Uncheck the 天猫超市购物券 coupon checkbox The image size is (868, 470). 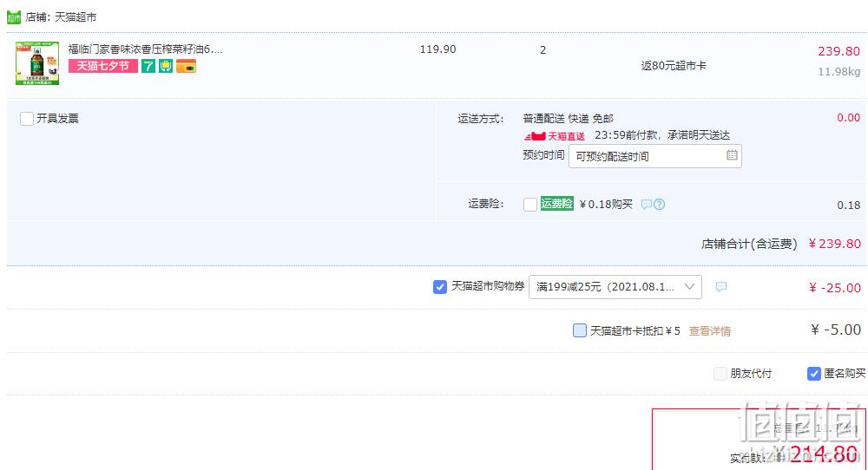coord(439,287)
